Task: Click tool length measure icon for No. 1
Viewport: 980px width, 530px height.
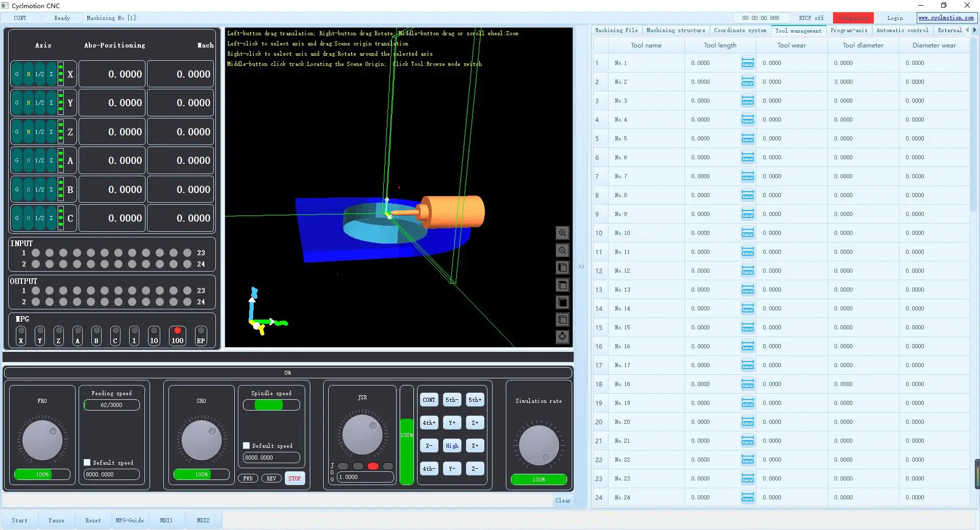Action: click(x=747, y=63)
